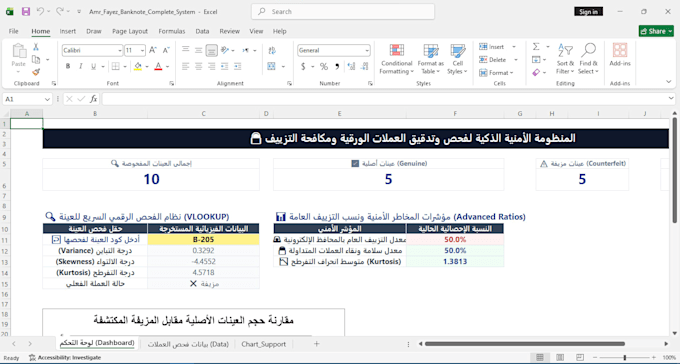Open Conditional Formatting menu
Image resolution: width=680 pixels, height=364 pixels.
(396, 59)
